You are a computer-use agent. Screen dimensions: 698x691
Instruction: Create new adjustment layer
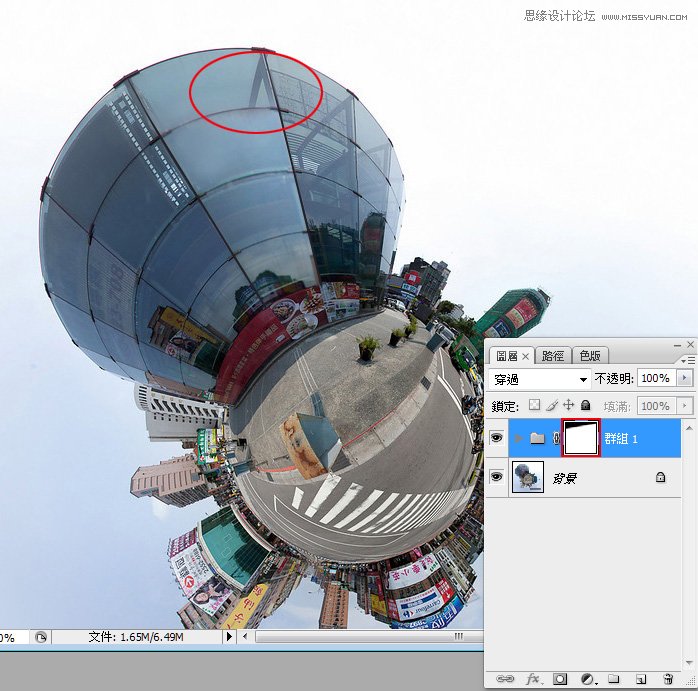click(587, 679)
